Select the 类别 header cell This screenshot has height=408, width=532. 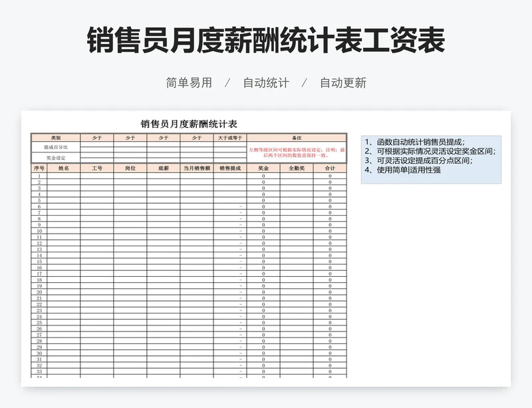pyautogui.click(x=55, y=137)
